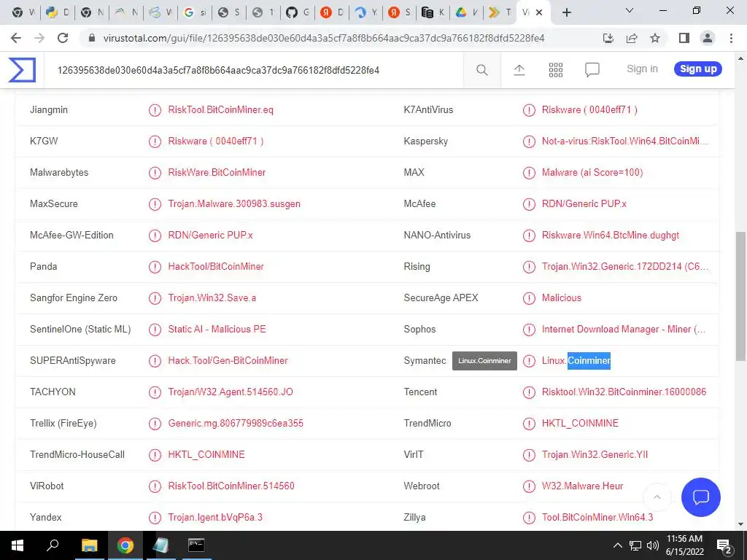Open the Windows Start menu
Screen dimensions: 747x560
(18, 545)
